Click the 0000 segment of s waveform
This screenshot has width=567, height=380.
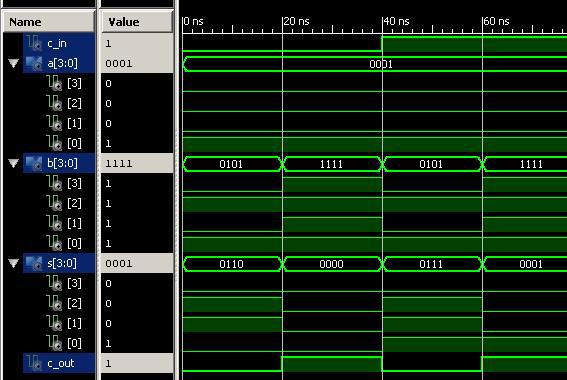(332, 264)
